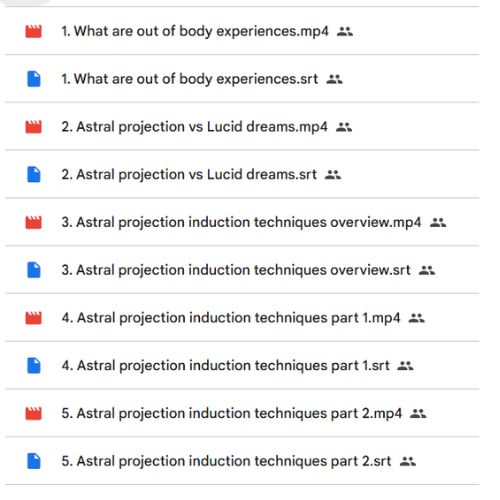Open '5. Astral projection induction techniques part 2.mp4'
The height and width of the screenshot is (500, 500).
tap(232, 413)
